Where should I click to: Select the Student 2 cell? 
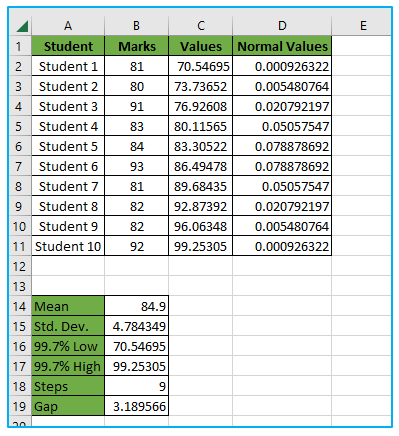tap(68, 86)
